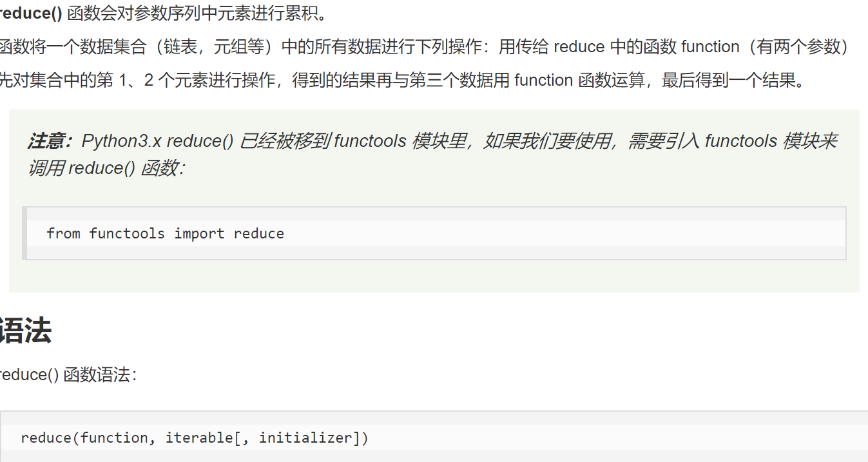
Task: Click empty area inside the import code block
Action: [548, 233]
